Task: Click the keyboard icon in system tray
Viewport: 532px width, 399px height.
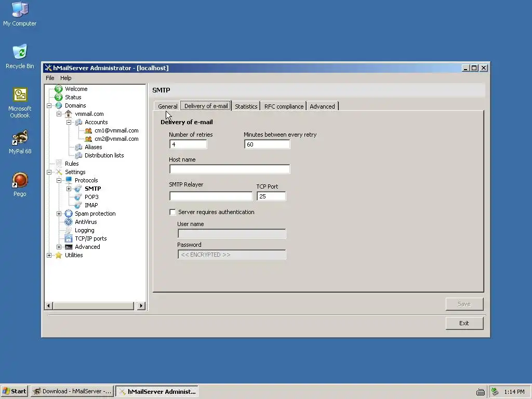Action: 481,392
